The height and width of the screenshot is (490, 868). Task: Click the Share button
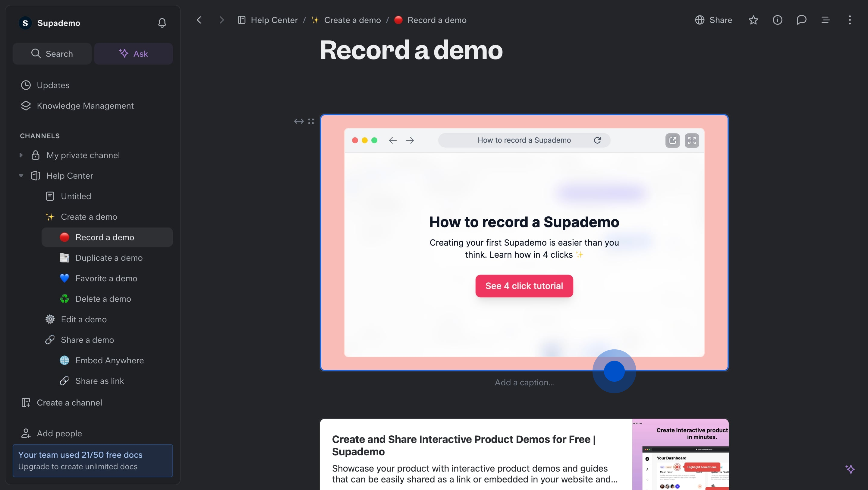tap(713, 20)
